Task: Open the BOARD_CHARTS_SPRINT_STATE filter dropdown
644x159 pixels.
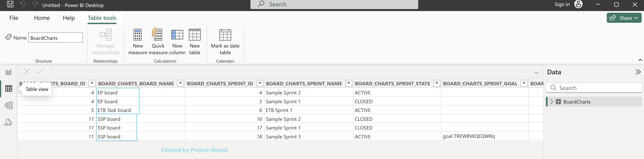Action: pyautogui.click(x=437, y=83)
